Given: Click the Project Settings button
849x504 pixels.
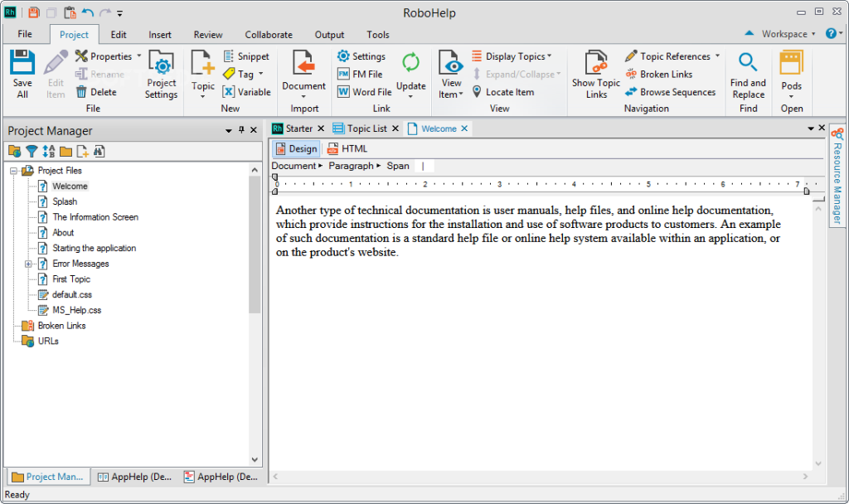Looking at the screenshot, I should [161, 74].
